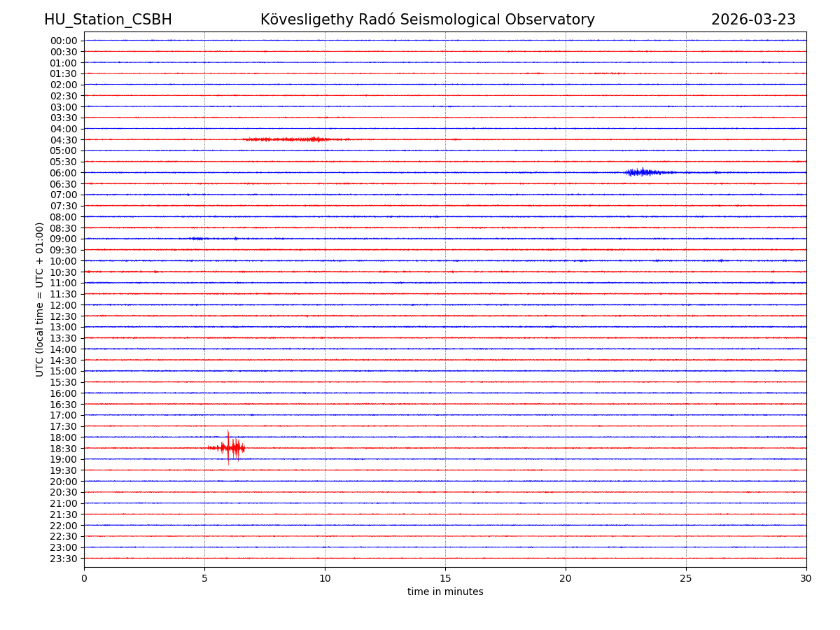Click the 15 minute tick label
This screenshot has width=840, height=630.
coord(445,578)
